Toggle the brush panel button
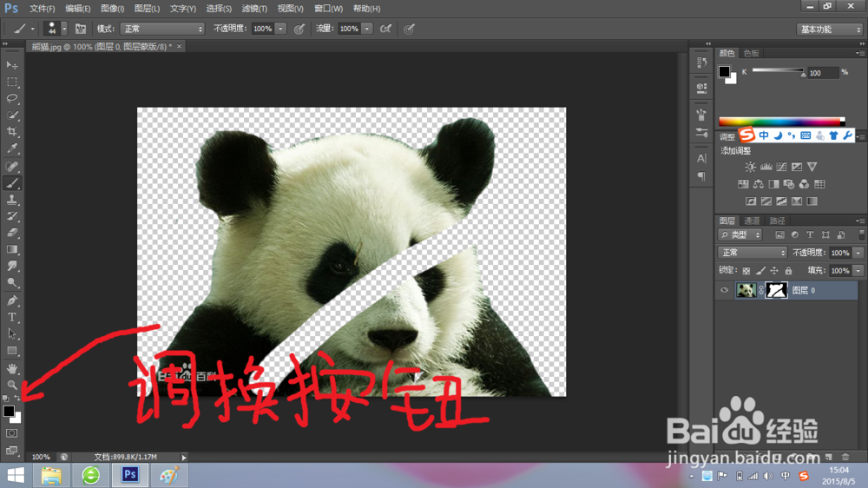Viewport: 868px width, 488px height. coord(80,29)
